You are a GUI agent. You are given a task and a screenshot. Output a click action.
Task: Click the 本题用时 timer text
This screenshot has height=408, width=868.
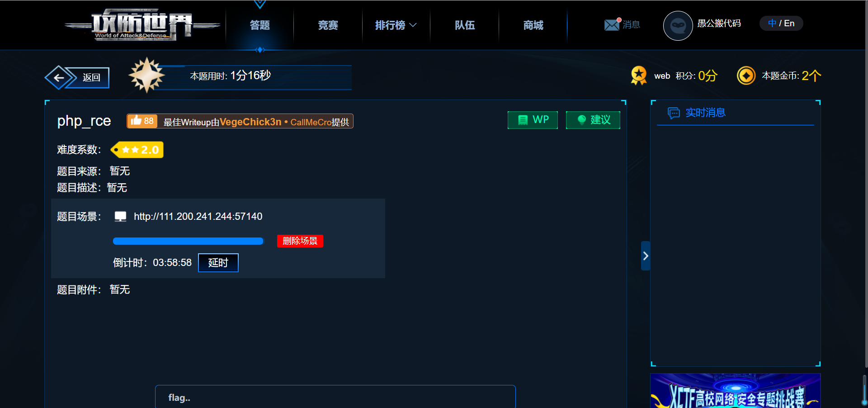(x=231, y=76)
